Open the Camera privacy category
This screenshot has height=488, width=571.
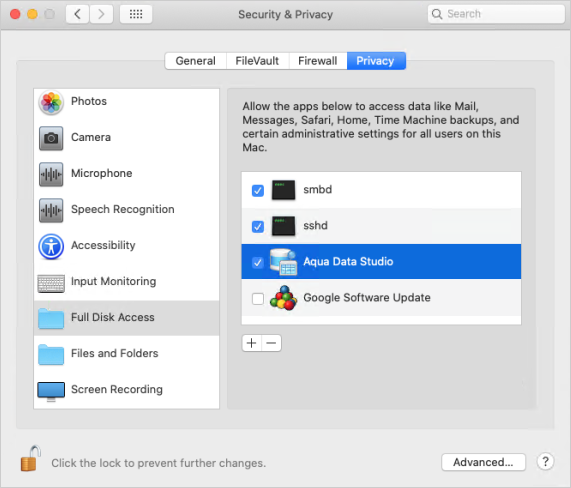tap(126, 138)
